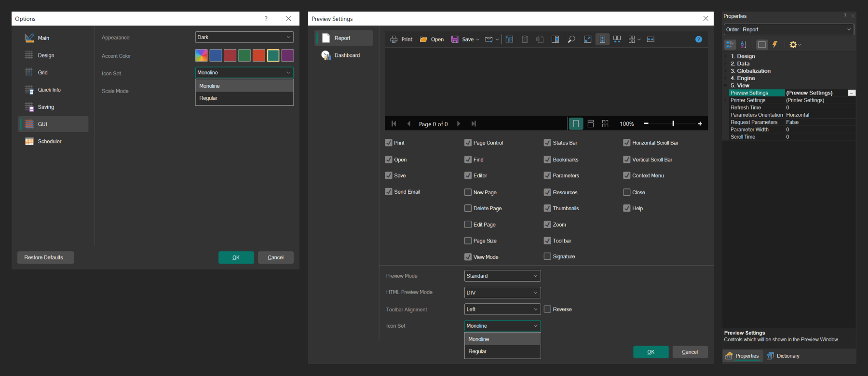This screenshot has width=868, height=376.
Task: Open the gear settings menu in the Properties toolbar
Action: click(x=795, y=44)
